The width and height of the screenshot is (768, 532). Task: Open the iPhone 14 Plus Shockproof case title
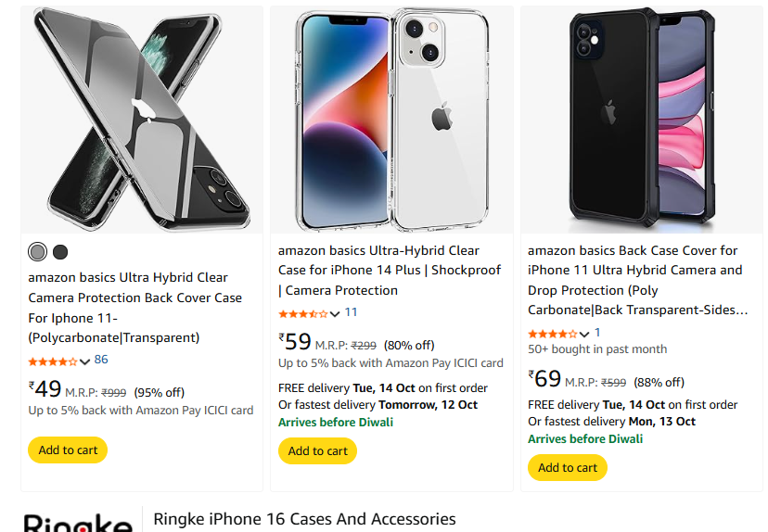tap(390, 270)
